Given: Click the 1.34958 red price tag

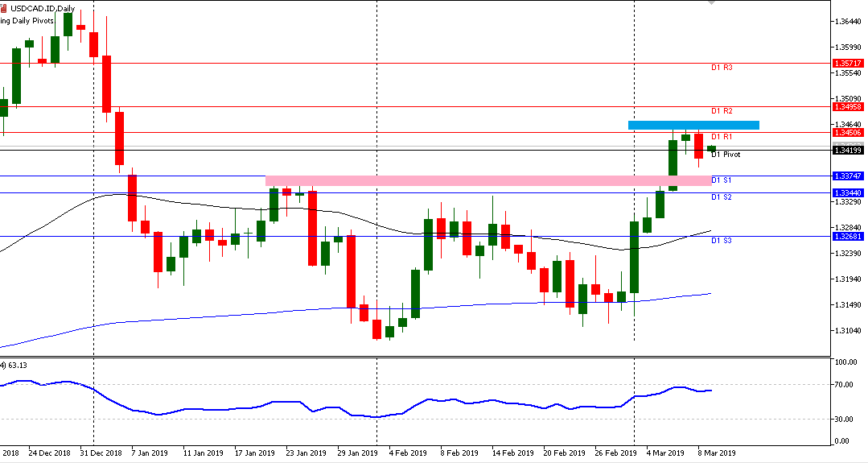Looking at the screenshot, I should point(848,106).
